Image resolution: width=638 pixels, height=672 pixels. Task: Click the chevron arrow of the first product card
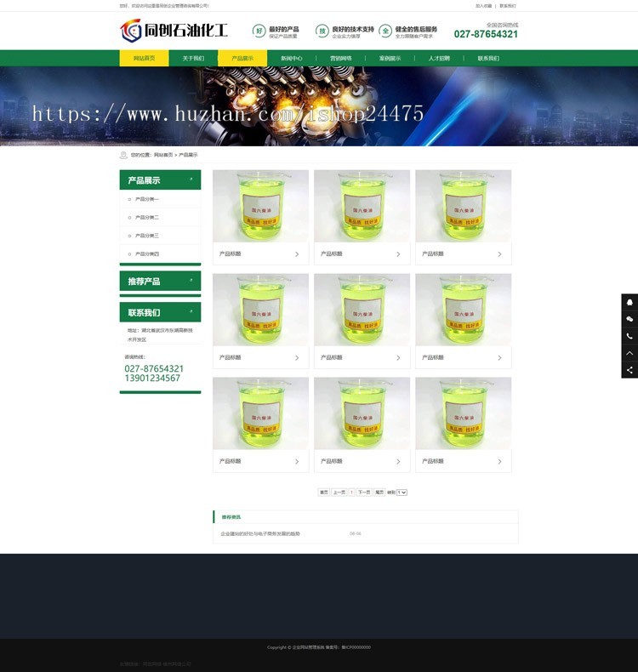(x=297, y=254)
